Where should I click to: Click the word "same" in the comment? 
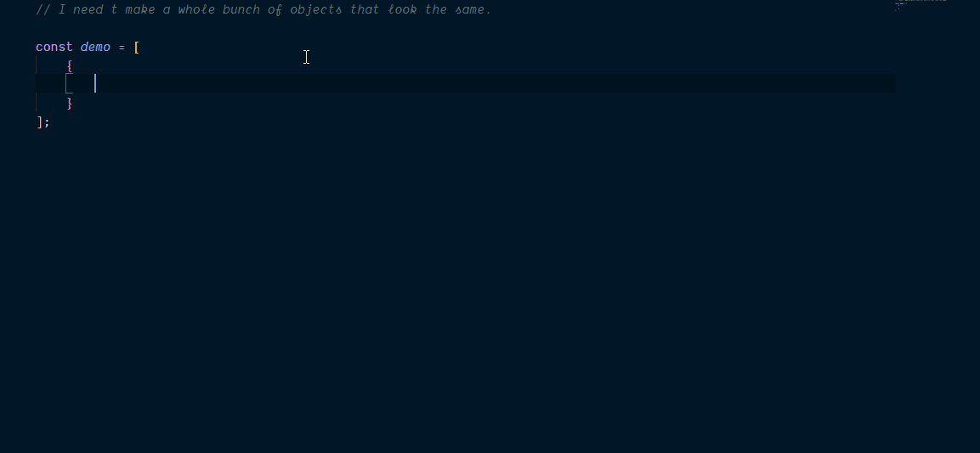click(x=471, y=10)
